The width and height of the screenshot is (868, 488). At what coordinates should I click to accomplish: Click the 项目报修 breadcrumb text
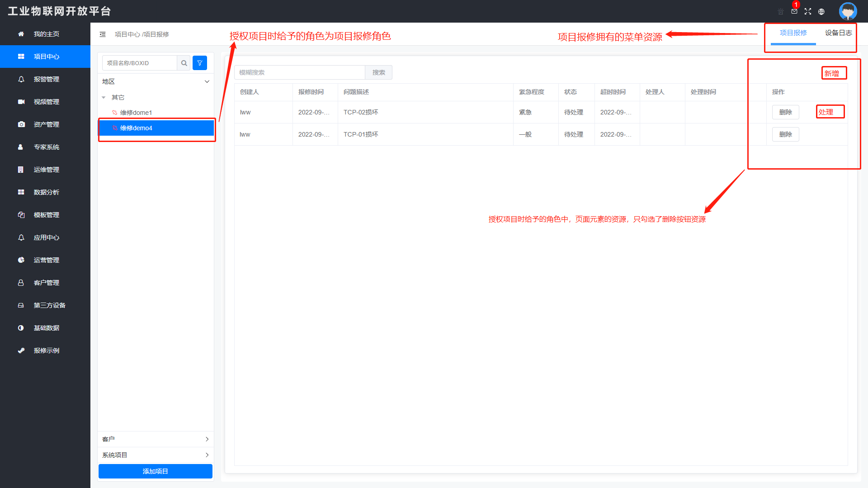point(156,34)
